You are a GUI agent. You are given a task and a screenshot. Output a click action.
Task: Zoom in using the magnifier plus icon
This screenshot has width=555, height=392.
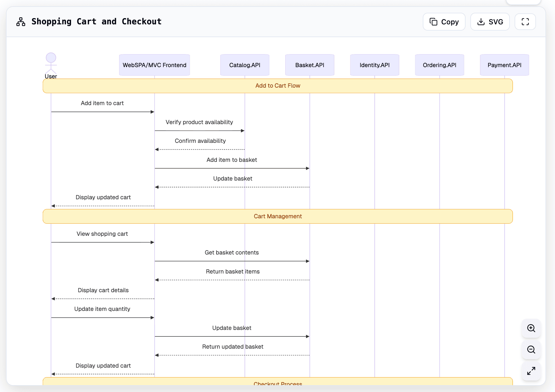pyautogui.click(x=531, y=328)
